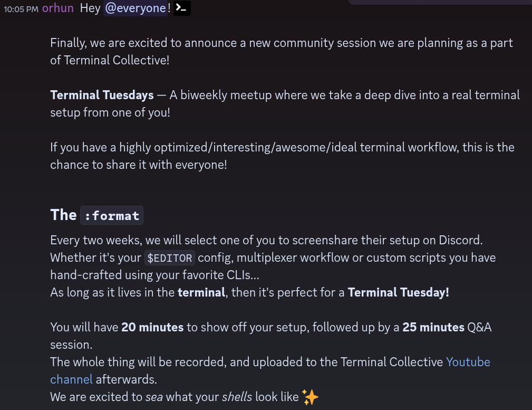Open the Youtube channel link
Screen dimensions: 532x410
(x=468, y=362)
